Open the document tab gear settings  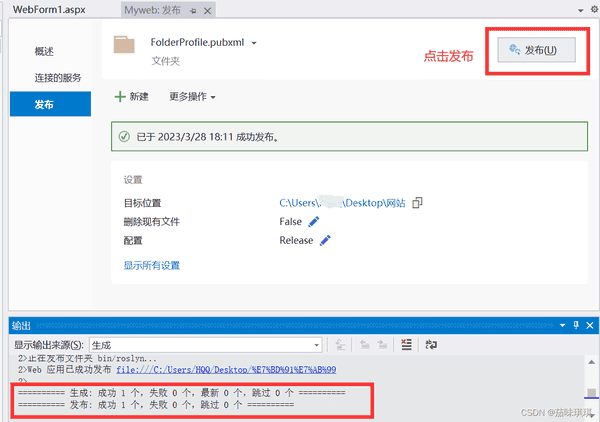pos(594,9)
